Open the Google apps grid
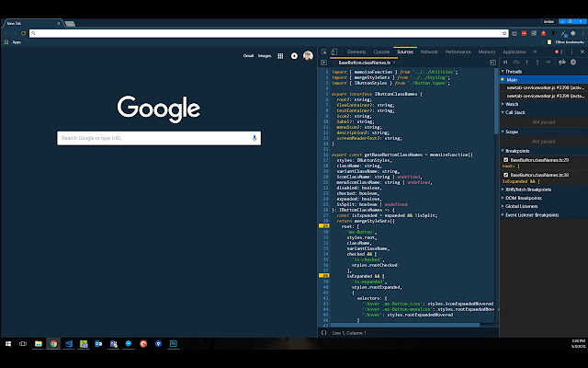This screenshot has width=588, height=368. [x=280, y=56]
